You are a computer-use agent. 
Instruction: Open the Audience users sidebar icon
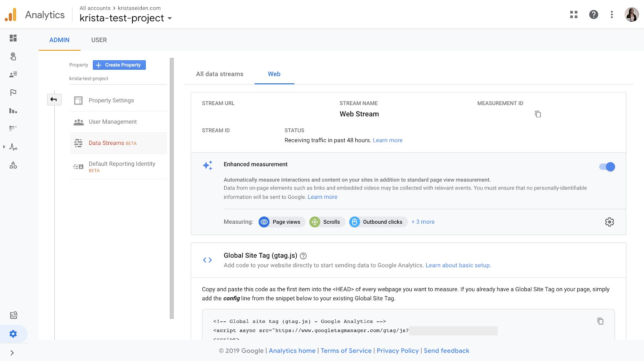(x=13, y=74)
